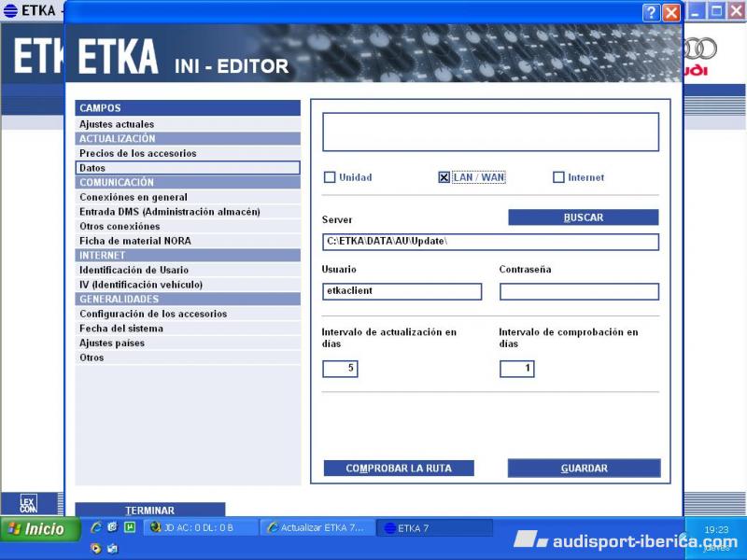The height and width of the screenshot is (560, 747).
Task: Click the show desktop quick launch icon
Action: click(x=113, y=548)
